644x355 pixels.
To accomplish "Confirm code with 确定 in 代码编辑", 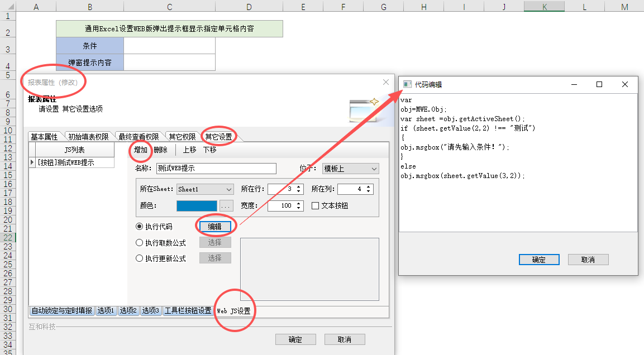I will pyautogui.click(x=538, y=260).
